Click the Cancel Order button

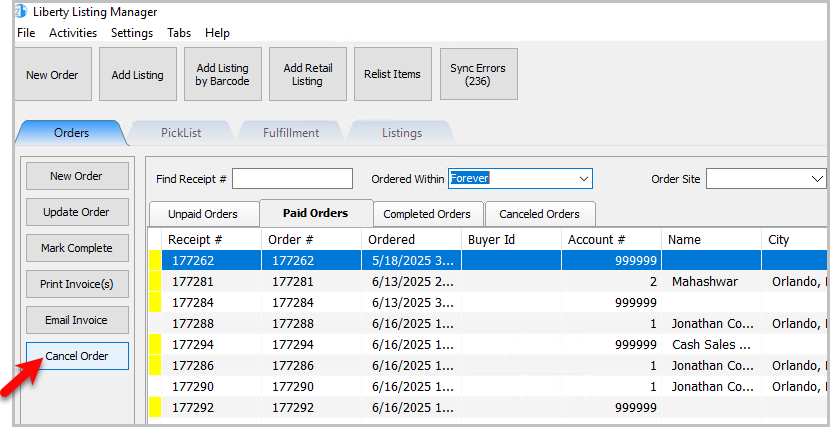point(77,356)
